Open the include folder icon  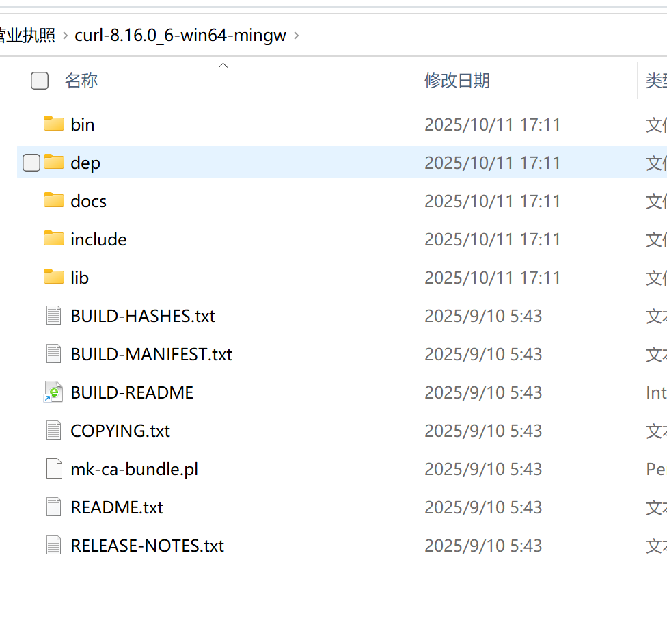click(x=54, y=239)
